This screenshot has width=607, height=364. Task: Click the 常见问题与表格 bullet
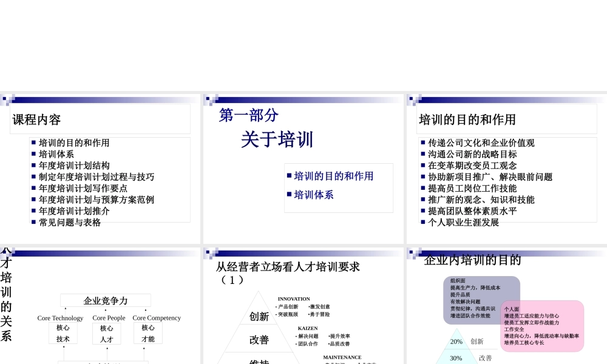point(70,223)
